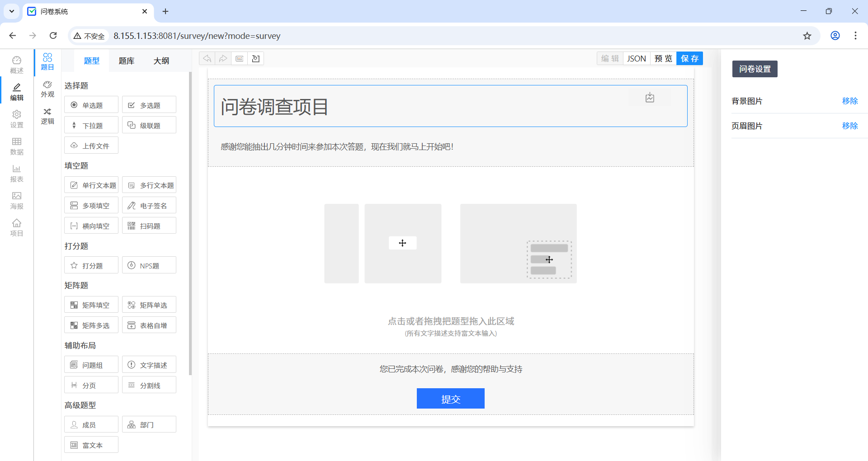Select the 题目 questions panel icon
This screenshot has height=461, width=868.
point(47,62)
